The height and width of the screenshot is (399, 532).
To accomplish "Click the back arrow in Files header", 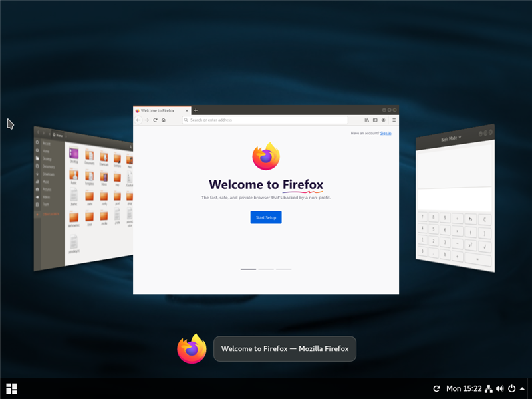I will 38,132.
